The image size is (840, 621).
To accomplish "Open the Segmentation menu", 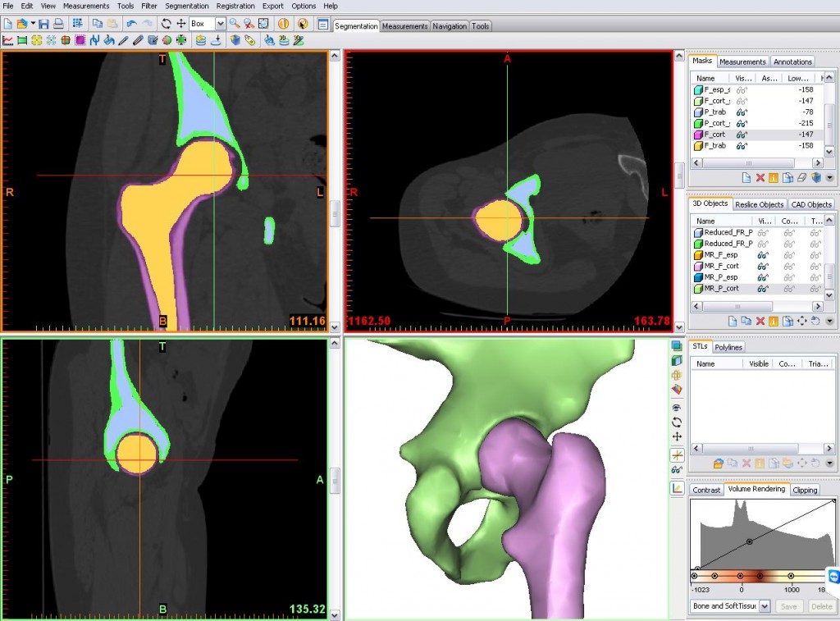I will pos(187,6).
